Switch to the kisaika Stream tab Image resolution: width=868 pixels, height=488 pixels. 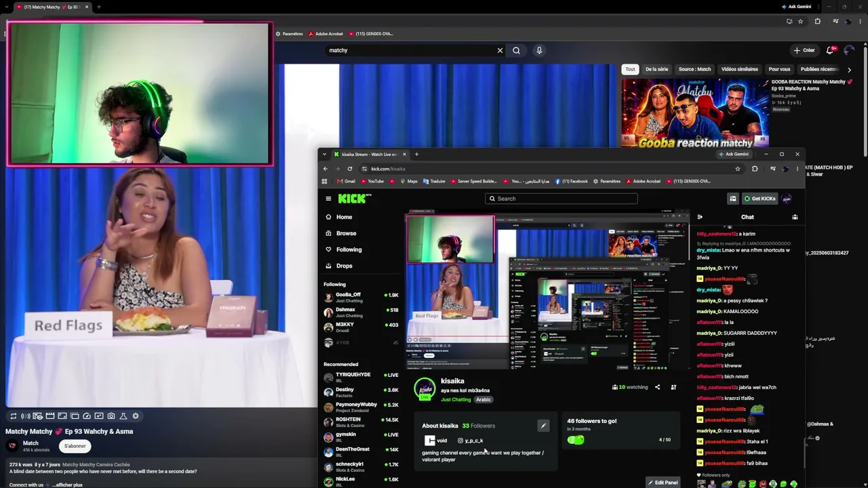(x=370, y=154)
